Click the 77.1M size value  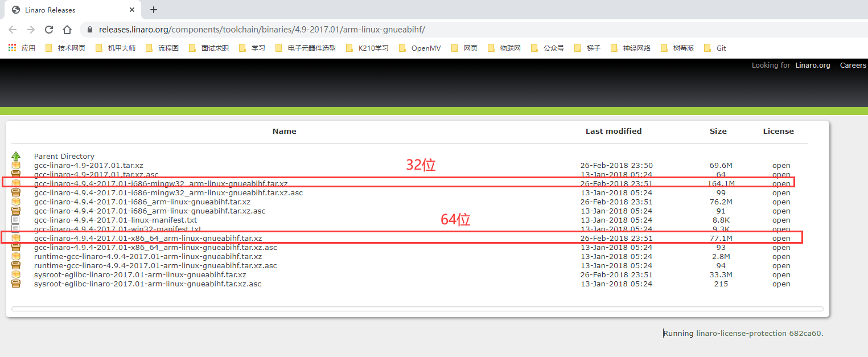(721, 238)
